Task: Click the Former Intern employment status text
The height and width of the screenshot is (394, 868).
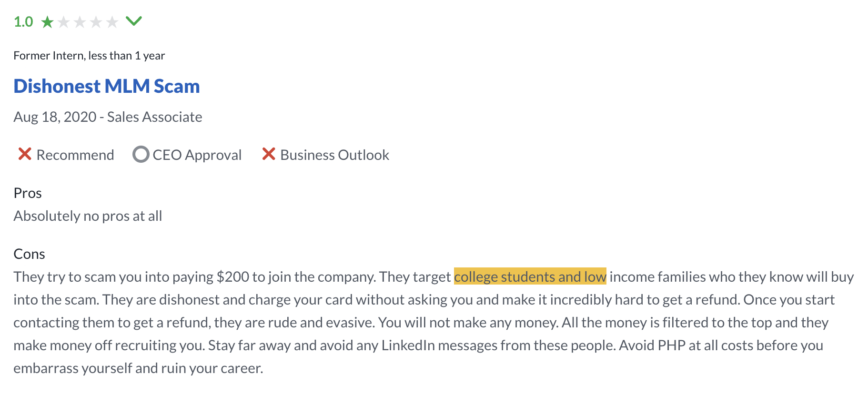Action: pos(89,56)
